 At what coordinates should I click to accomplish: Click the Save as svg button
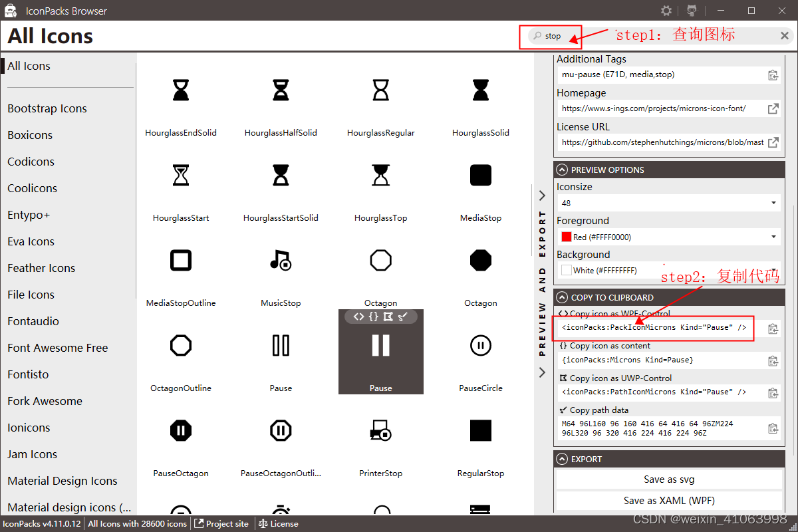668,479
